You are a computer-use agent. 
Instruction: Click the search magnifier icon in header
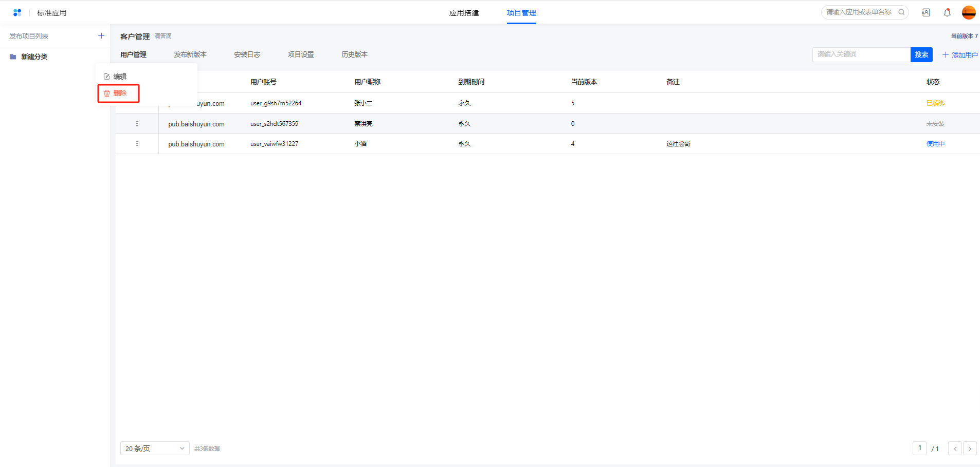[901, 12]
